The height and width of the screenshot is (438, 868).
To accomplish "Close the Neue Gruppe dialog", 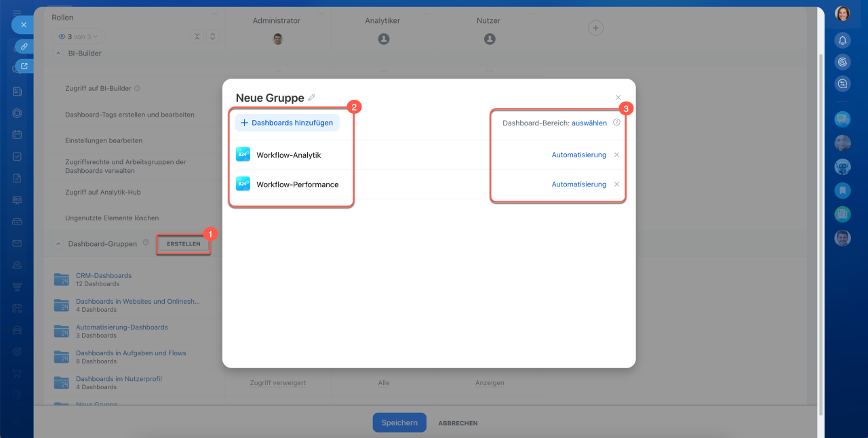I will 618,98.
